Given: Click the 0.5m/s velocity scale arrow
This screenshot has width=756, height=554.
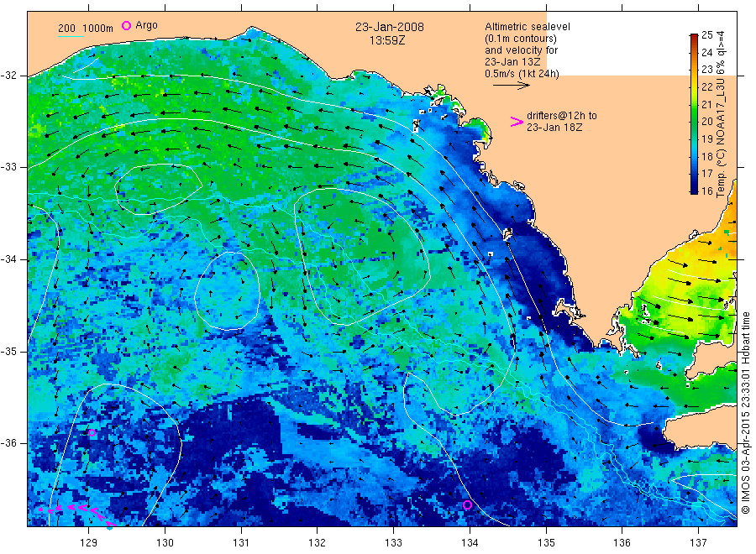Looking at the screenshot, I should 511,86.
